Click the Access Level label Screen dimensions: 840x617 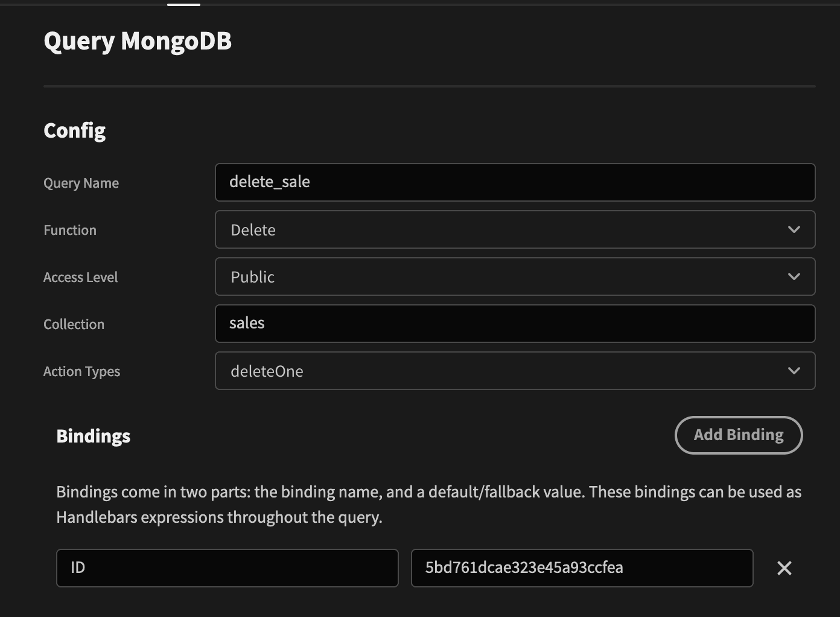point(81,277)
